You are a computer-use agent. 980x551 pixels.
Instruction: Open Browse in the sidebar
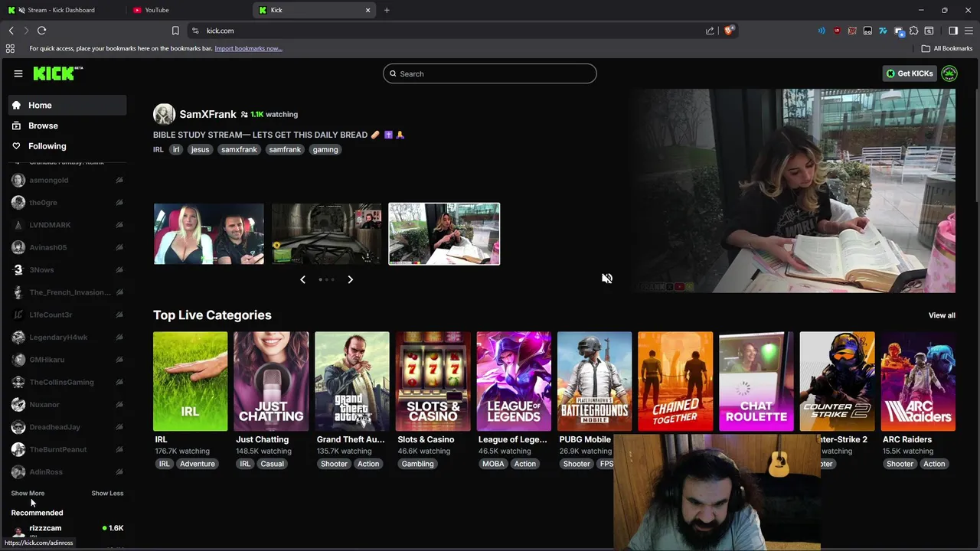(x=67, y=126)
